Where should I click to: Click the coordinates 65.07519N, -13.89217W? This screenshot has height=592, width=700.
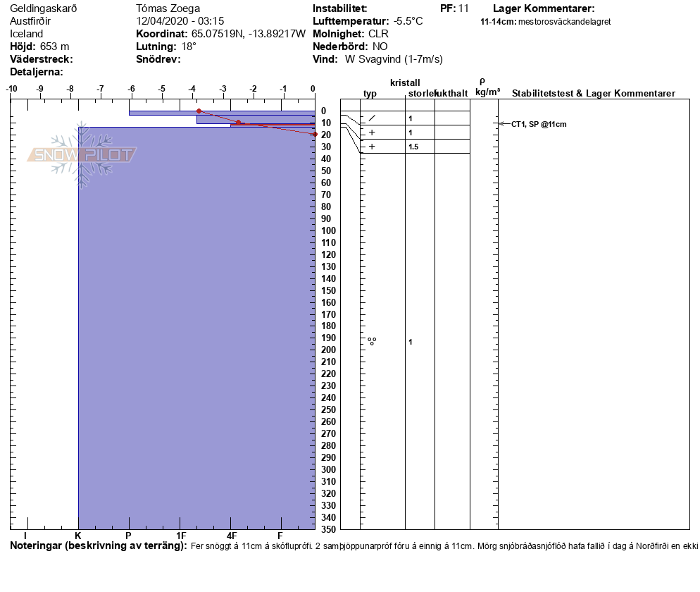(x=248, y=34)
